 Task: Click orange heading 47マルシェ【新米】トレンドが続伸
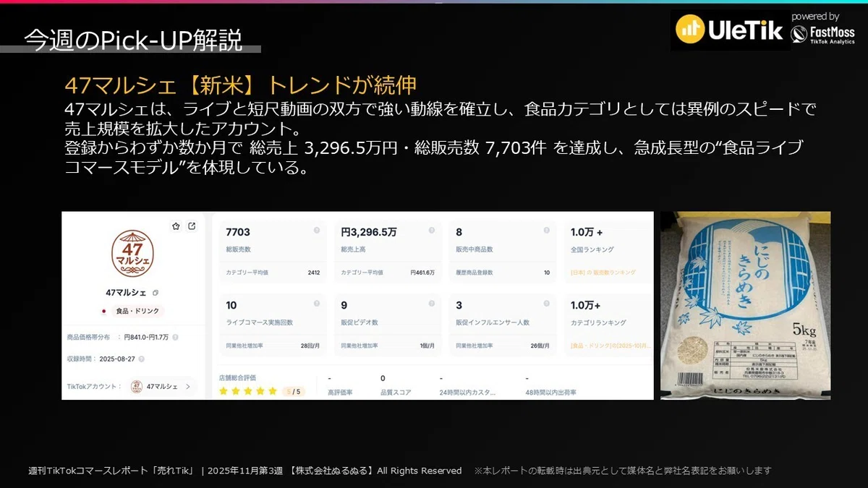click(241, 85)
